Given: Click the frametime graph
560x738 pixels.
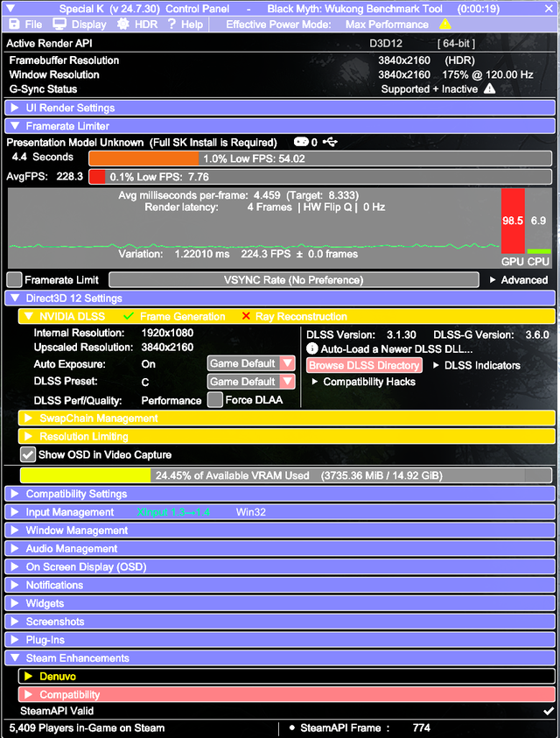Looking at the screenshot, I should (x=254, y=228).
